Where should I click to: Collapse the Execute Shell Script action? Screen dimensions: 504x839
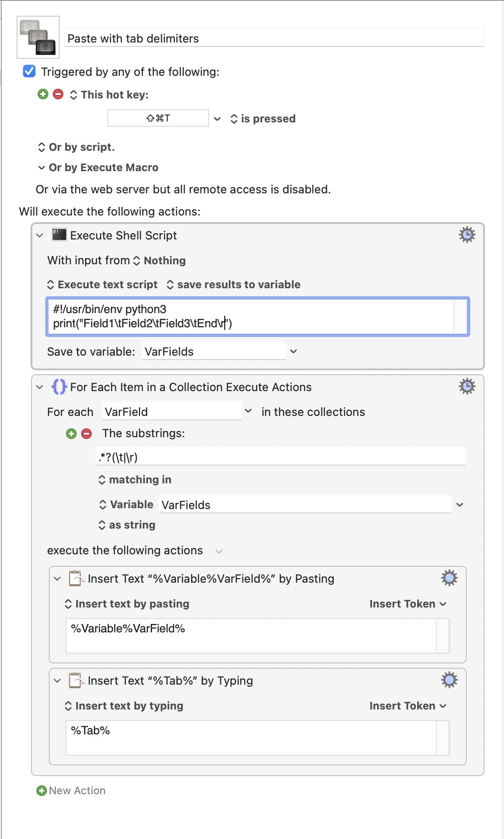click(40, 235)
